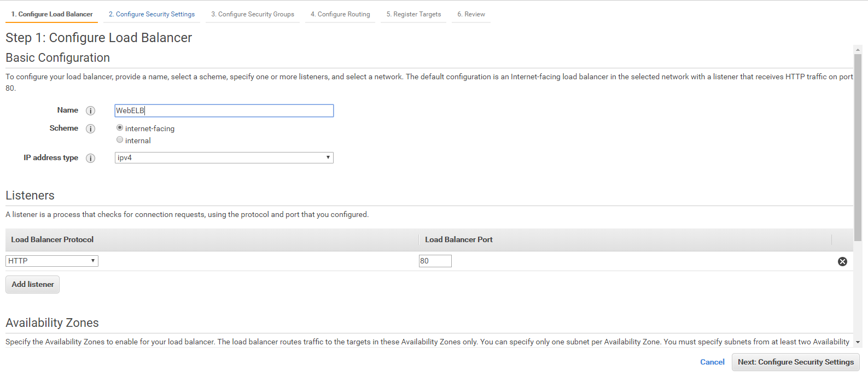Click the Name field containing WebELB
868x381 pixels.
click(x=224, y=111)
